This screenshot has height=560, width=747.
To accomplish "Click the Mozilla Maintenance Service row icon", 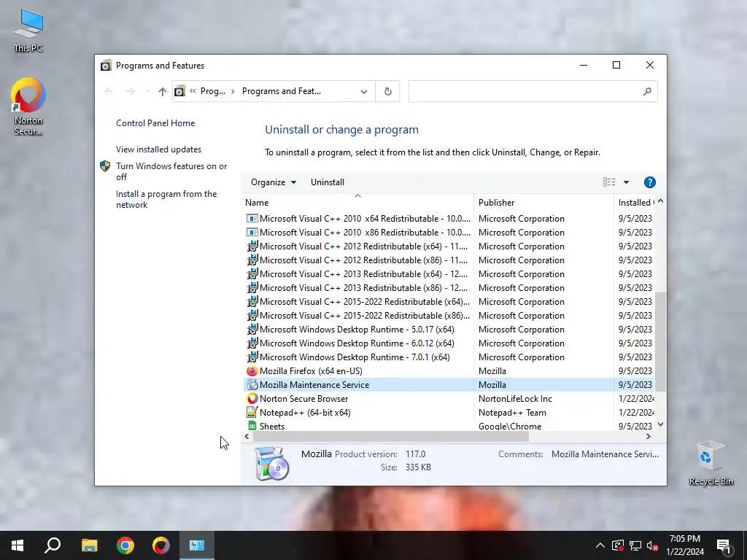I will click(252, 385).
